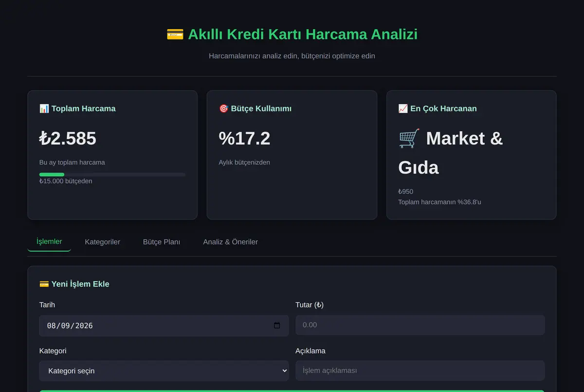Click the bar chart icon beside Toplam Harcama
This screenshot has height=392, width=584.
tap(44, 108)
